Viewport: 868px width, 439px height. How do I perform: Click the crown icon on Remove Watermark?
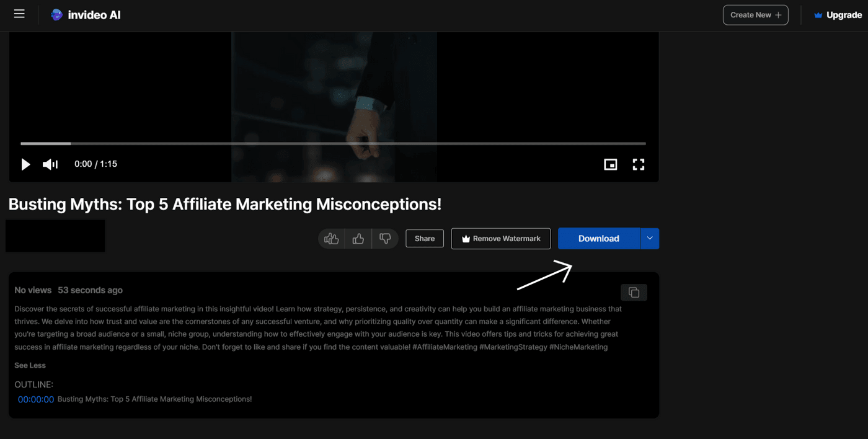(465, 238)
